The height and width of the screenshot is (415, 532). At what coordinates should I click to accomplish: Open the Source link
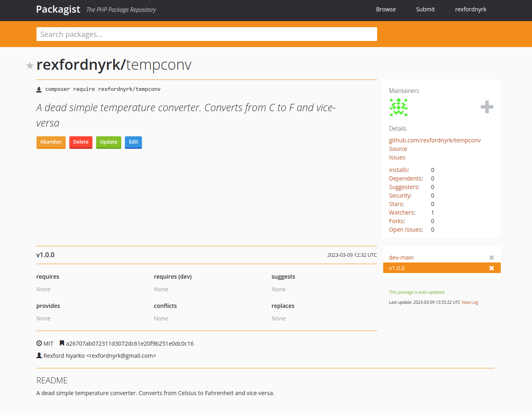[398, 149]
